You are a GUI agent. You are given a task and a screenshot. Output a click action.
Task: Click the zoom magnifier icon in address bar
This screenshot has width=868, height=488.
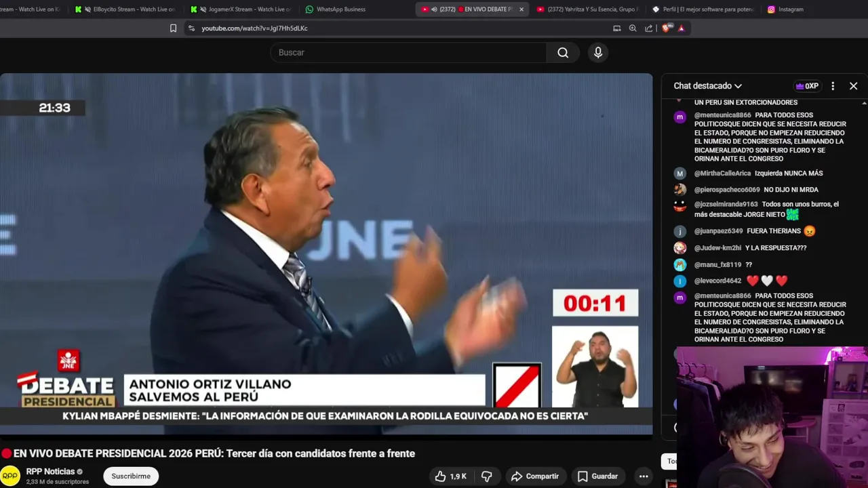[633, 28]
